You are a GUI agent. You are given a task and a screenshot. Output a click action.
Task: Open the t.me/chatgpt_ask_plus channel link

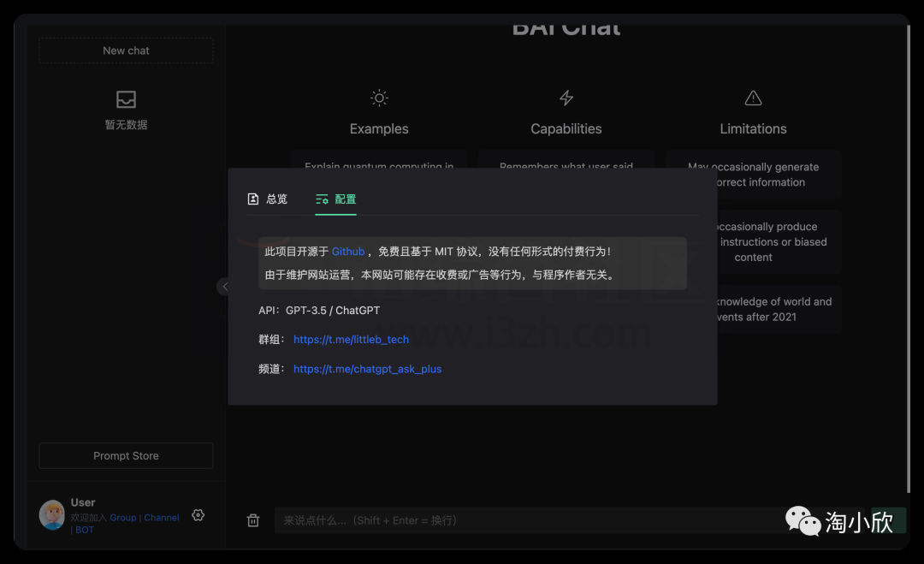click(x=367, y=369)
